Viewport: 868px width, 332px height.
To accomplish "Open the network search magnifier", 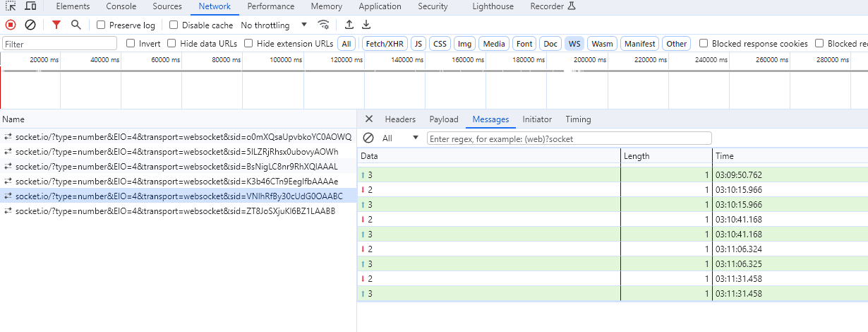I will pyautogui.click(x=76, y=25).
